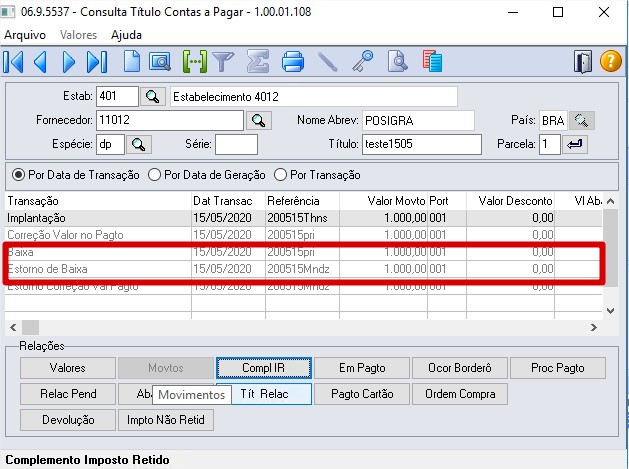This screenshot has width=629, height=469.
Task: Click the Relac Pend button
Action: point(68,394)
